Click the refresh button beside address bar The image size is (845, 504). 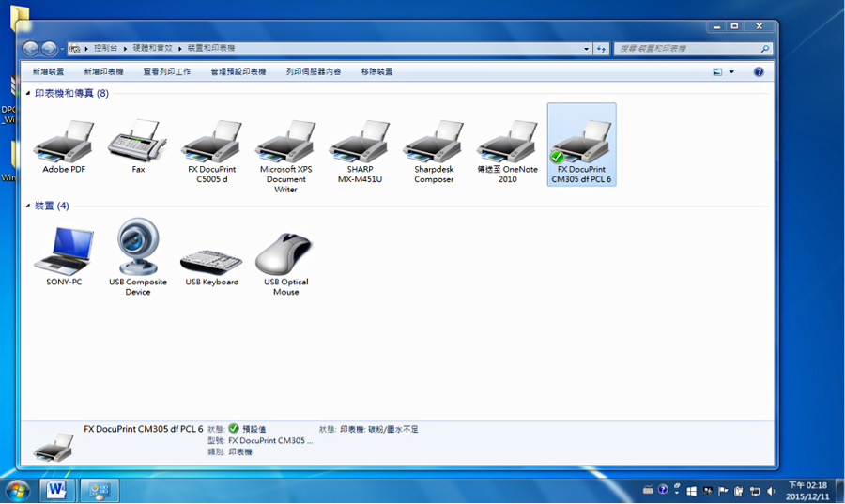(601, 49)
